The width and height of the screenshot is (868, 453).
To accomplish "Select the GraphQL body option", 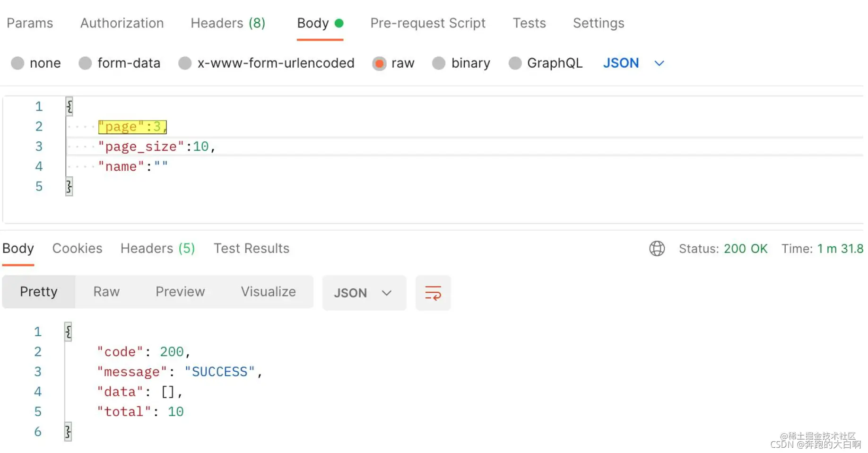I will pyautogui.click(x=515, y=63).
